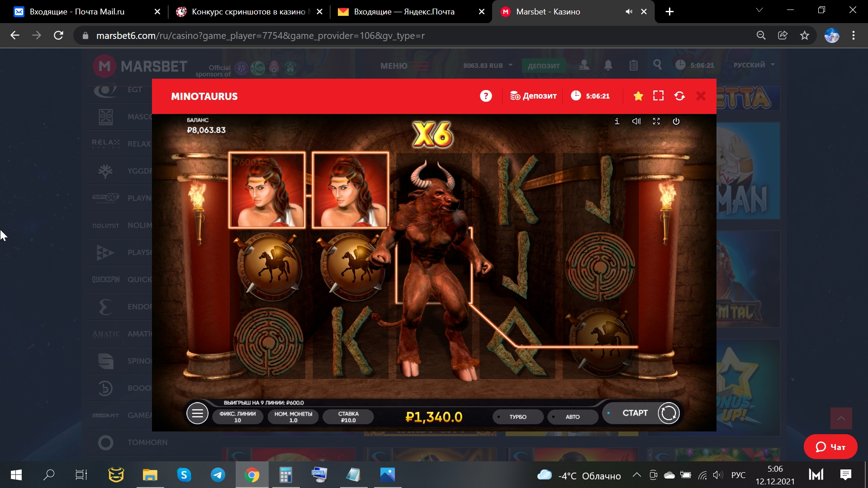Open the slot hamburger menu

pos(197,413)
